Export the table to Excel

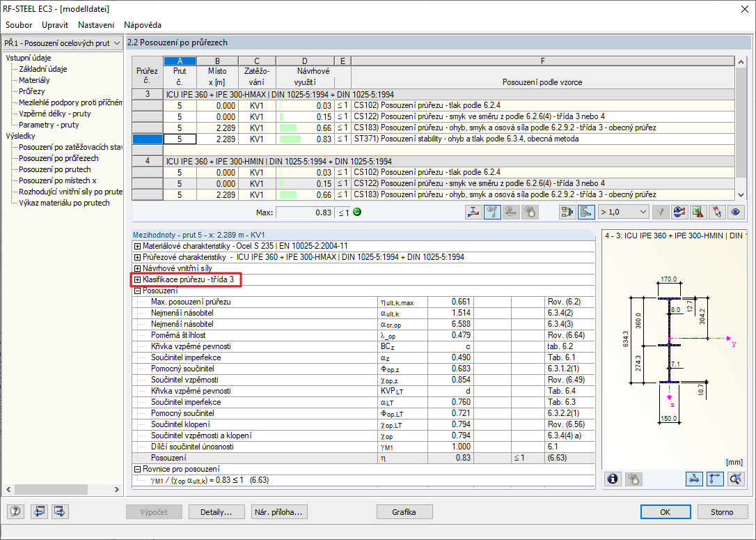point(698,212)
